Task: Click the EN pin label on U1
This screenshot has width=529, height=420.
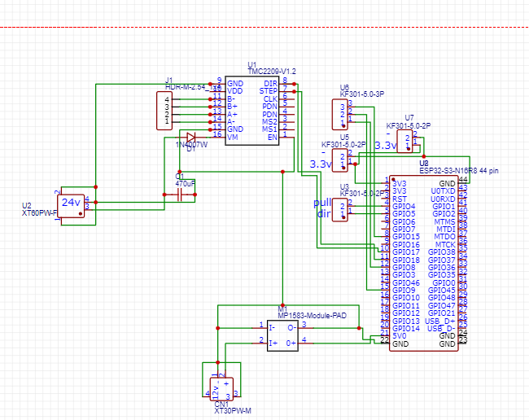Action: tap(273, 138)
